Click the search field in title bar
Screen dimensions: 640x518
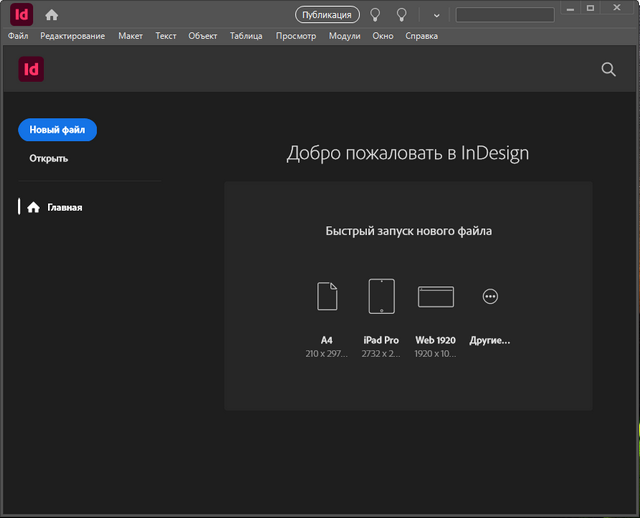coord(505,15)
